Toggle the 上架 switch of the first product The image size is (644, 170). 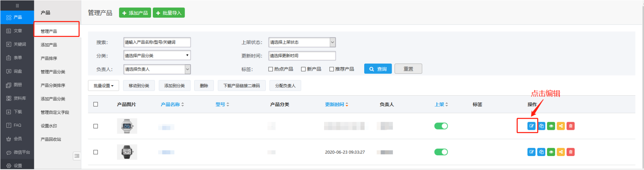pos(441,126)
